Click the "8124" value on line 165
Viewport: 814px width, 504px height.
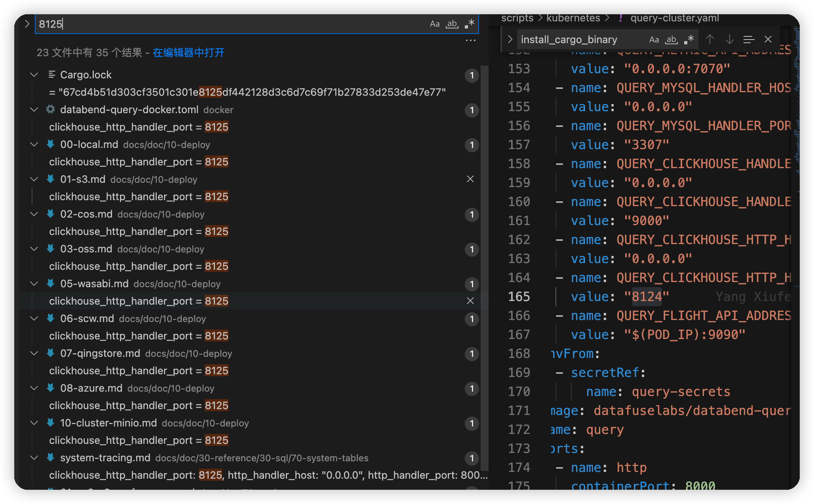pos(647,297)
